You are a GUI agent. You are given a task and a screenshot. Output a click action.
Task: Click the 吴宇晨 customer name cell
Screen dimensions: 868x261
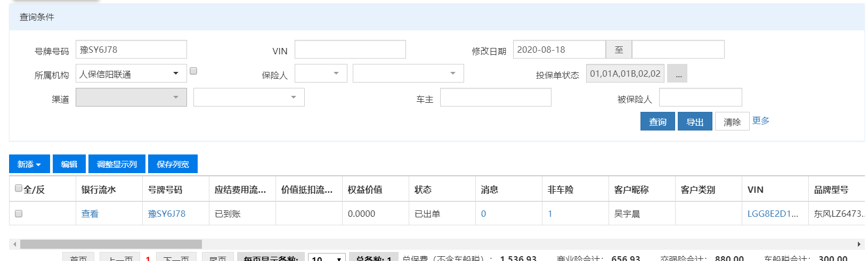click(x=642, y=214)
